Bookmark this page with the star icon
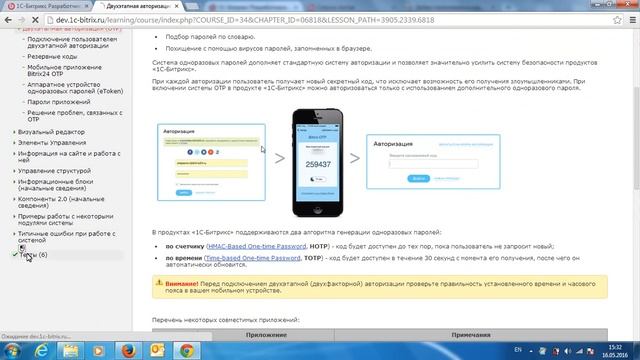Image resolution: width=640 pixels, height=360 pixels. pos(617,20)
